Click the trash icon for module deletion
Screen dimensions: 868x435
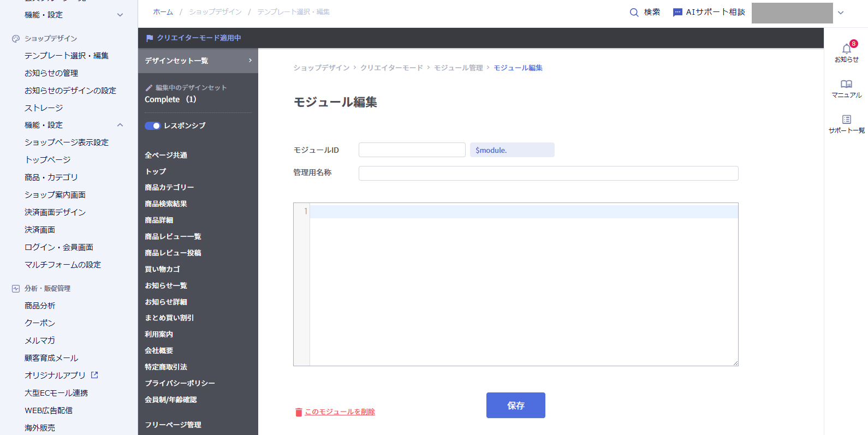click(x=299, y=412)
